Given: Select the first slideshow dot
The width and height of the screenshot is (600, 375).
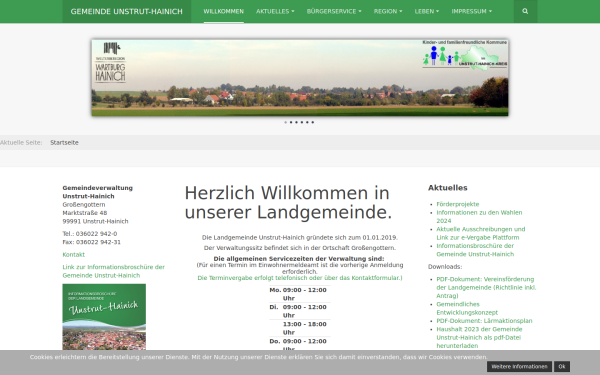Looking at the screenshot, I should pos(285,122).
